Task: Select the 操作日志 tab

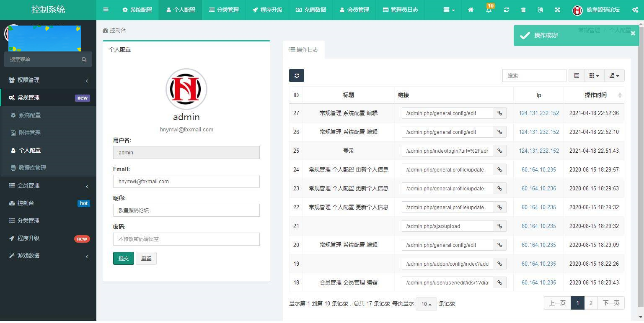Action: pos(305,49)
